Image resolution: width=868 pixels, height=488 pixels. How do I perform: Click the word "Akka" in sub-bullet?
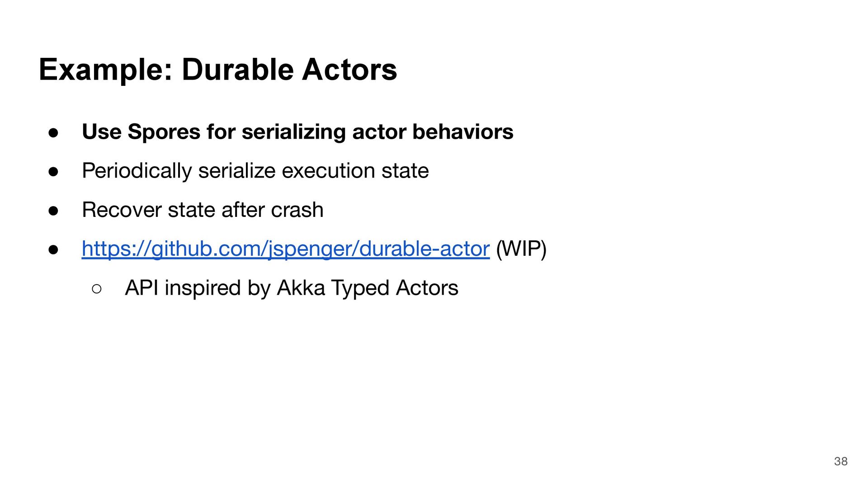coord(301,288)
